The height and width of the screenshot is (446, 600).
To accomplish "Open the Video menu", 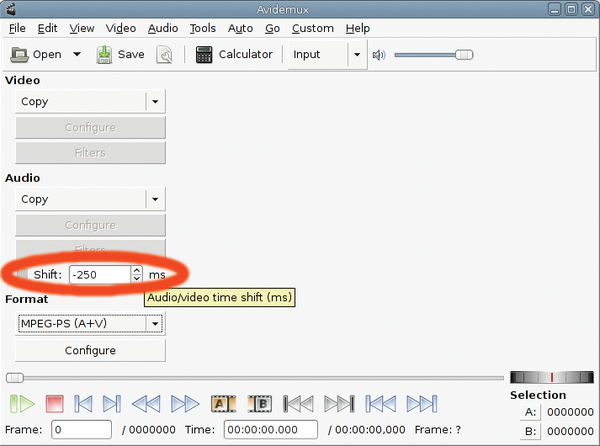I will point(121,28).
